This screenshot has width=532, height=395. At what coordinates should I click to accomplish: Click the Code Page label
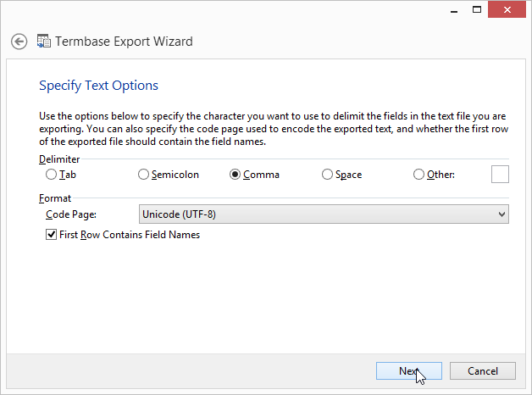click(x=71, y=214)
